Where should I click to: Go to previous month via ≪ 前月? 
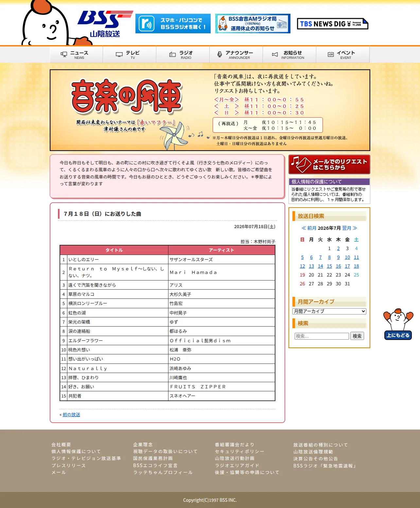click(309, 228)
